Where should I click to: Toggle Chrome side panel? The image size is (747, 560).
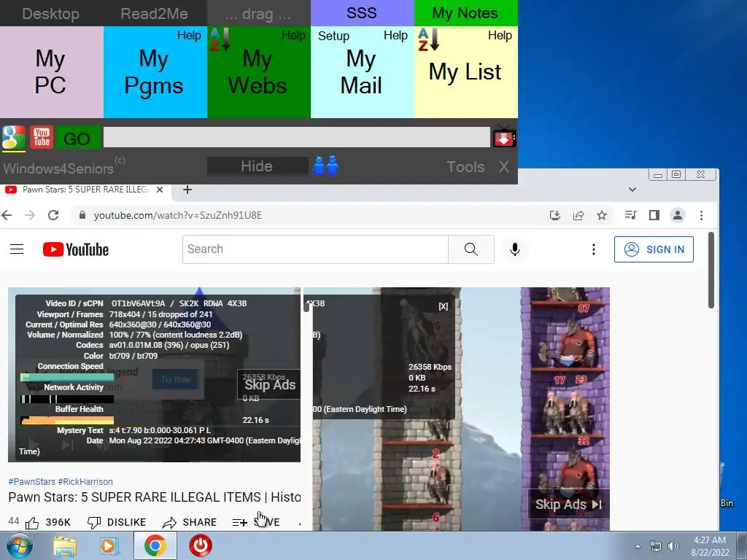[x=654, y=215]
